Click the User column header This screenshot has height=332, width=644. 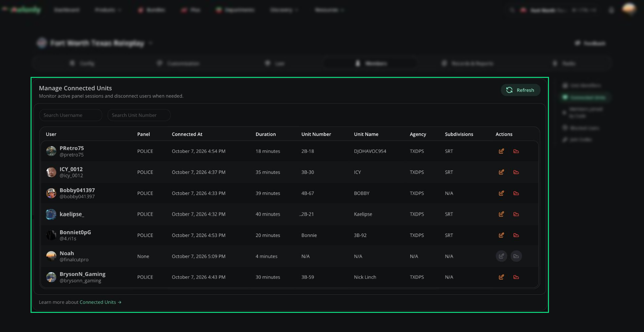coord(51,134)
